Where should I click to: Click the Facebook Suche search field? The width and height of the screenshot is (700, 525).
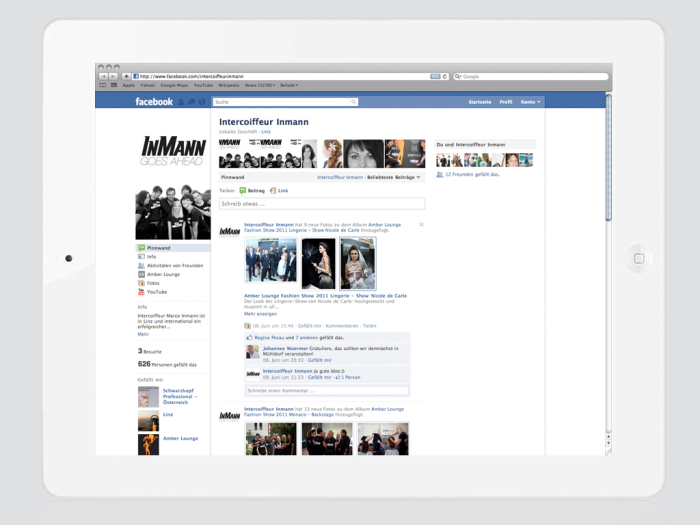[285, 102]
